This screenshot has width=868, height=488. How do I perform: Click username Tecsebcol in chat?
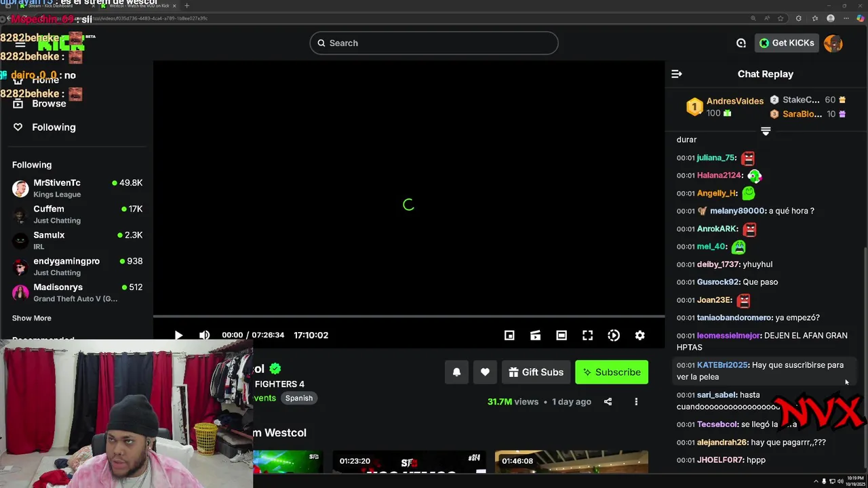[717, 424]
